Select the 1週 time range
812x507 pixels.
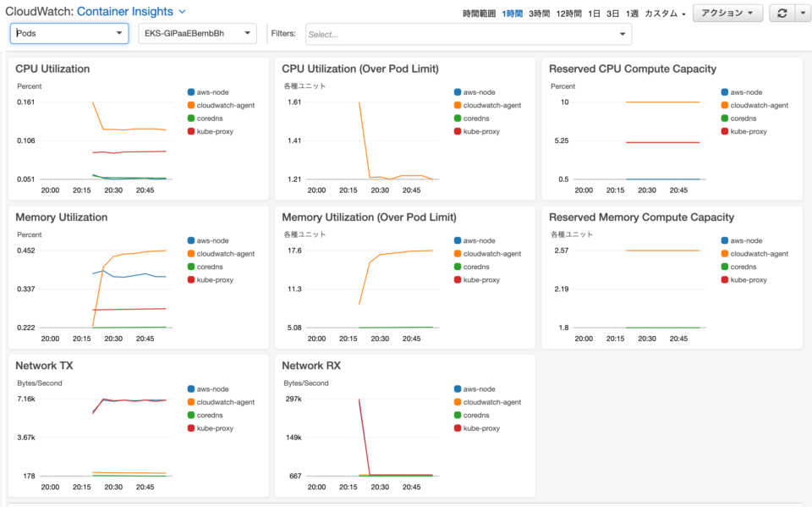632,14
